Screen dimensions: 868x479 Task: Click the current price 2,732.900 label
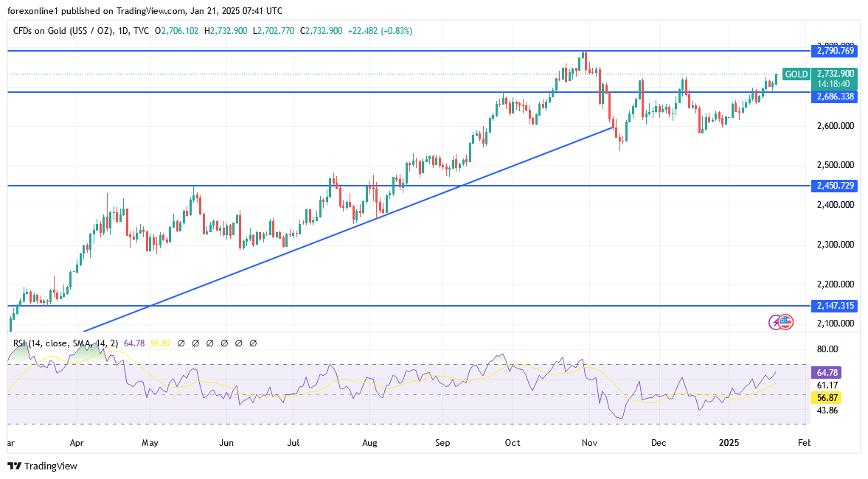[836, 74]
